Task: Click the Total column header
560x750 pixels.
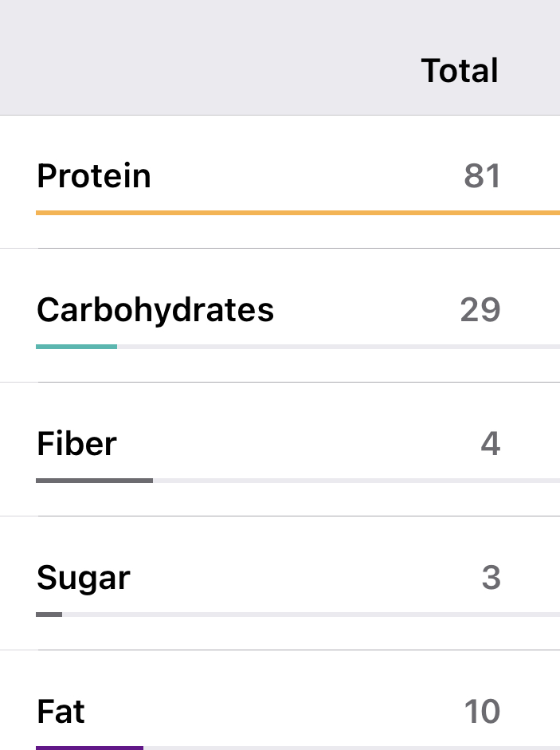Action: (x=460, y=71)
